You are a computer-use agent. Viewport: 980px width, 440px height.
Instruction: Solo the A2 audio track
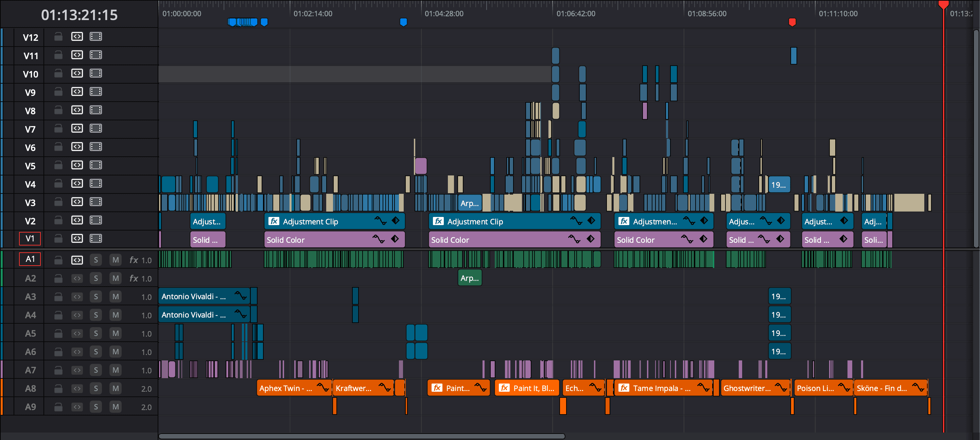click(95, 278)
